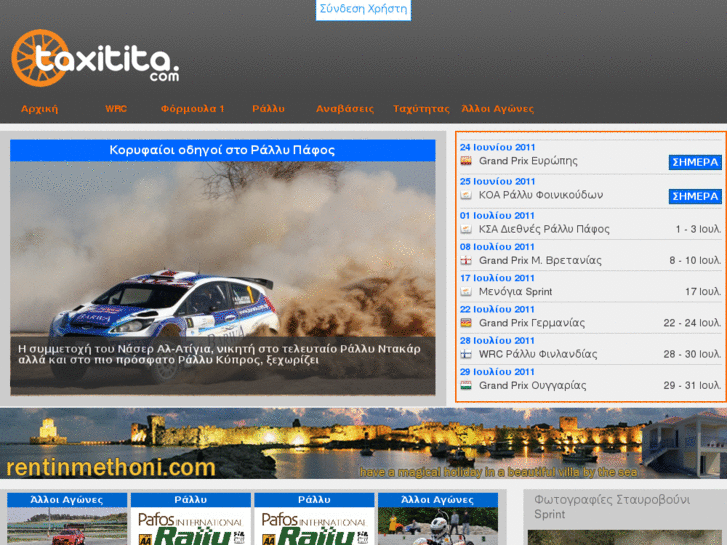This screenshot has width=727, height=545.
Task: Click ΣΗΜΕΡΑ badge for Ράλλυ Φοινικούδων
Action: coord(695,197)
